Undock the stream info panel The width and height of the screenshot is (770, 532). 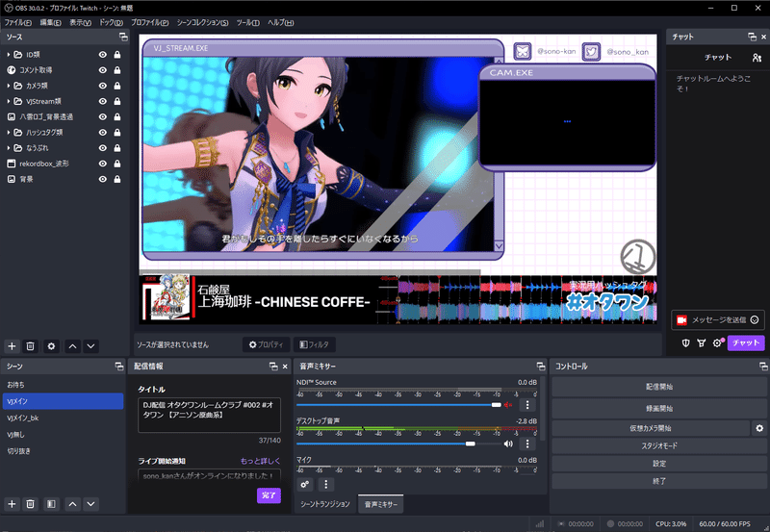point(273,367)
